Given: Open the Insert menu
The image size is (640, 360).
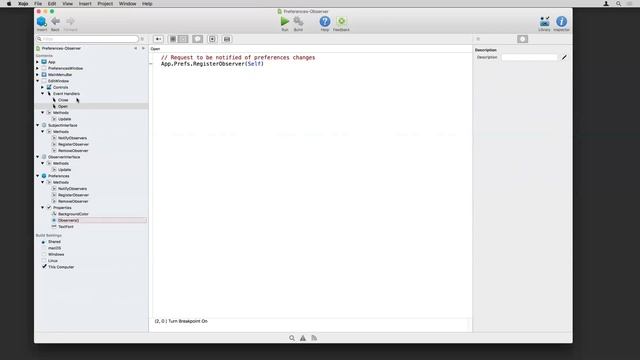Looking at the screenshot, I should 85,4.
